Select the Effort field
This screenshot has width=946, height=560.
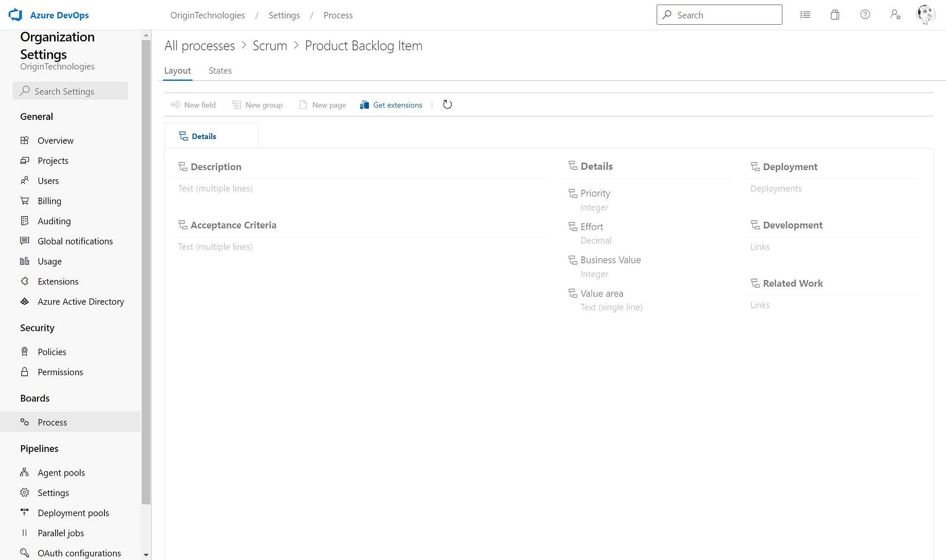(592, 226)
